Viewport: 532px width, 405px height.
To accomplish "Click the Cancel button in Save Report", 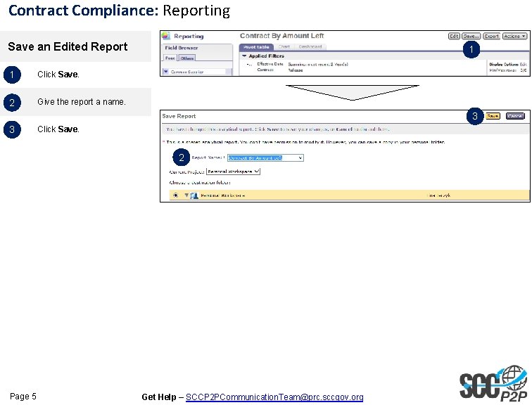I will tap(515, 116).
